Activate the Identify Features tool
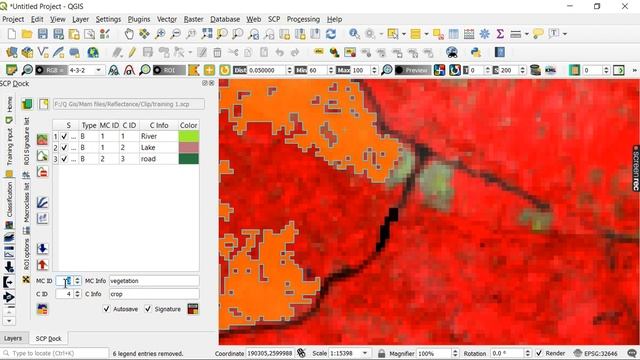The width and height of the screenshot is (640, 360). click(354, 34)
